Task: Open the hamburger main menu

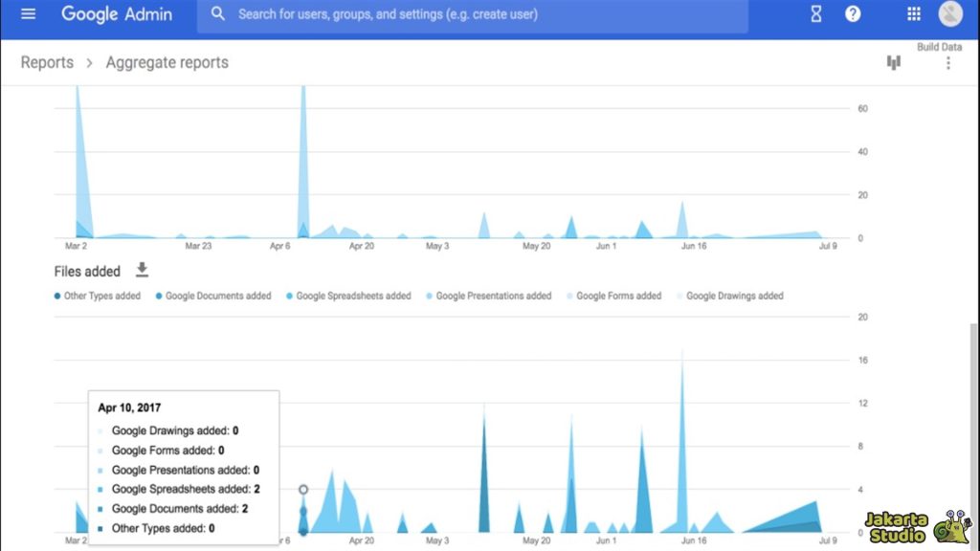Action: 28,13
